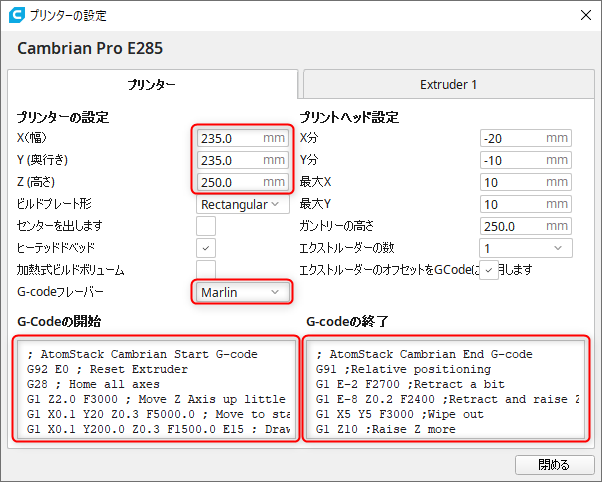Viewport: 602px width, 482px height.
Task: Click the '; AtomStack Cambrian End G-code' line
Action: tap(424, 354)
